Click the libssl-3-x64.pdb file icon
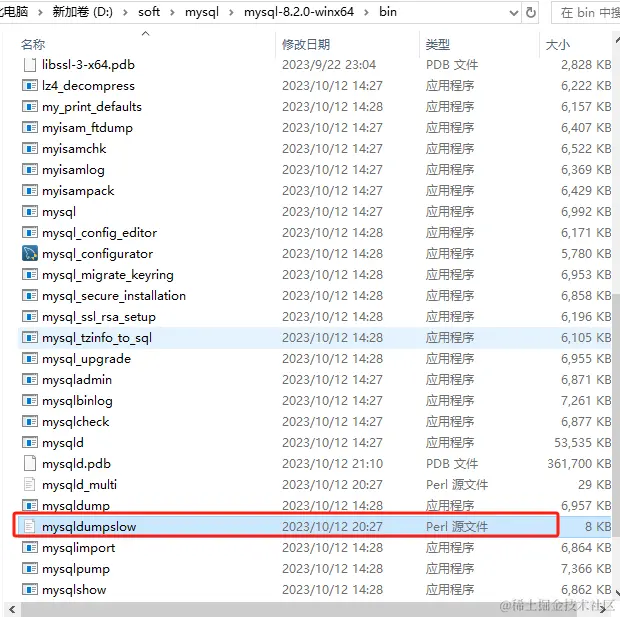Image resolution: width=620 pixels, height=617 pixels. coord(30,64)
